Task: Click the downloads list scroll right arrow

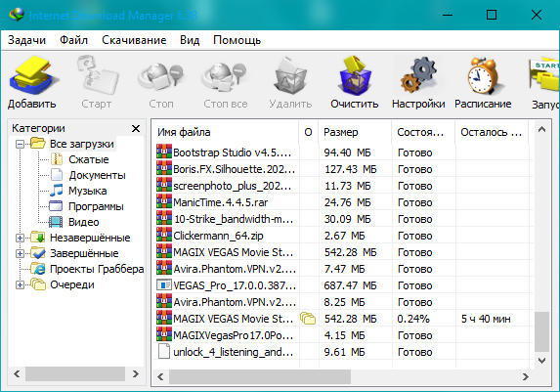Action: pyautogui.click(x=526, y=376)
